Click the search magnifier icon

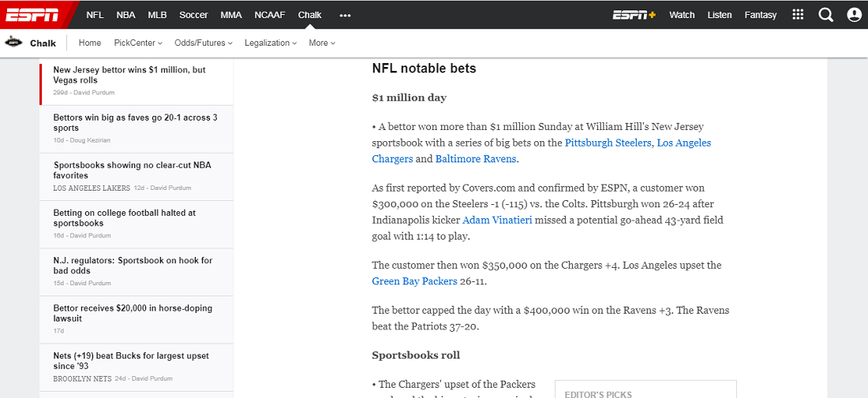pos(825,15)
